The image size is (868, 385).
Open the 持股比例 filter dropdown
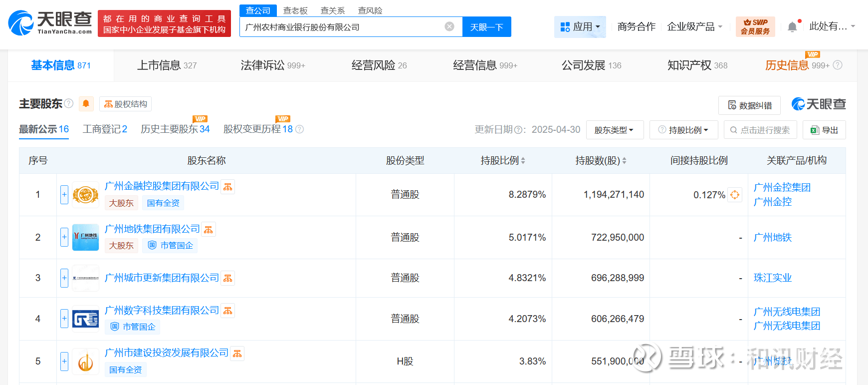683,130
